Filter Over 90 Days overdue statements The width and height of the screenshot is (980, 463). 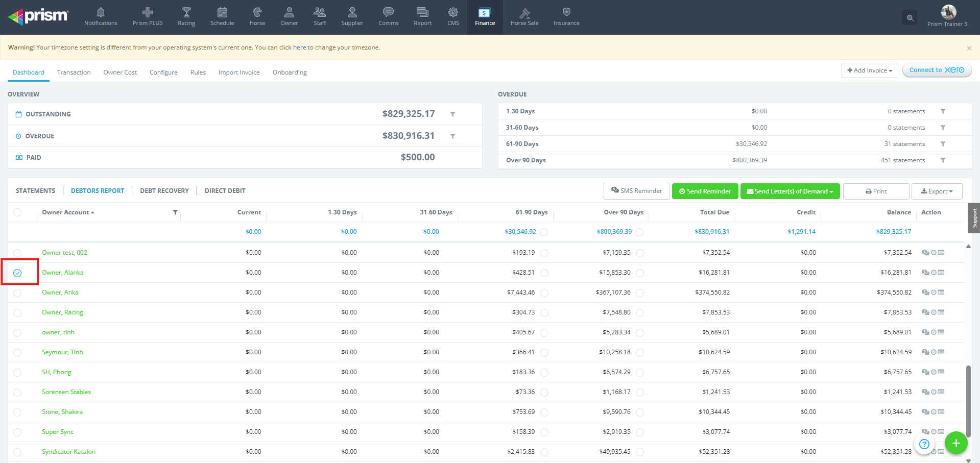tap(943, 160)
